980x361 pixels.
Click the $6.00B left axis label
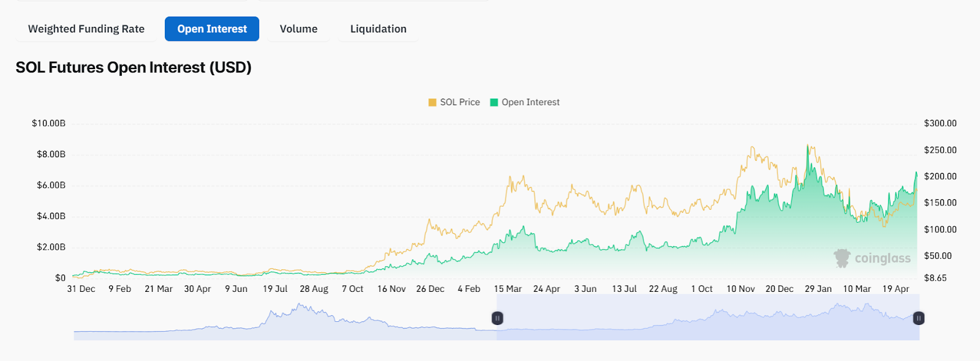pyautogui.click(x=51, y=185)
